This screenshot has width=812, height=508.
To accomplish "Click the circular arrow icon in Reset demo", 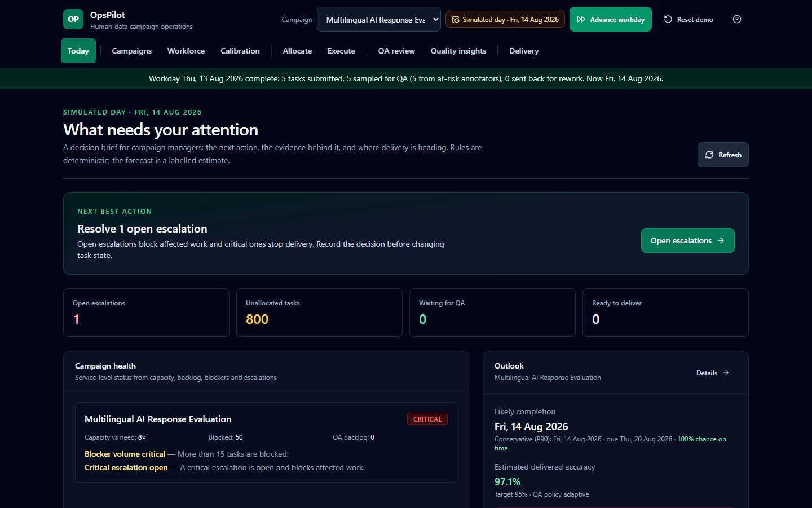I will 668,19.
